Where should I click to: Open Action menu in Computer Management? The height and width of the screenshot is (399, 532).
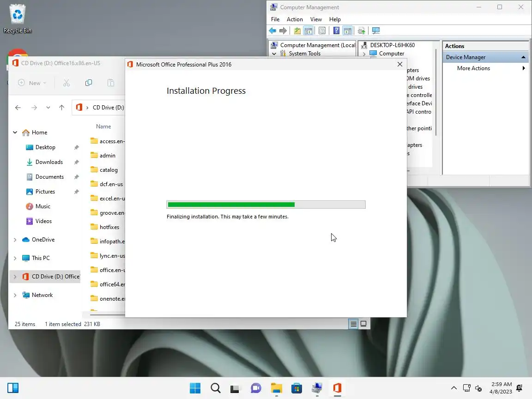295,19
